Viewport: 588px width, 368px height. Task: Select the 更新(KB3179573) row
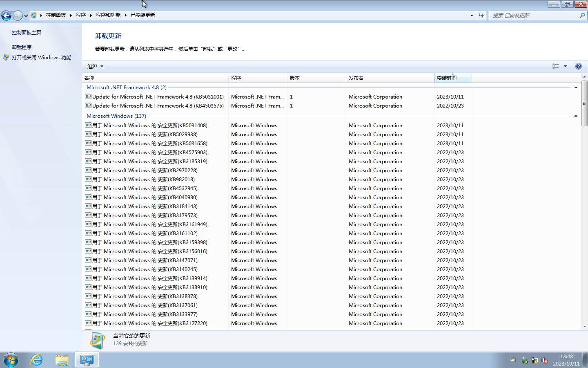point(276,215)
